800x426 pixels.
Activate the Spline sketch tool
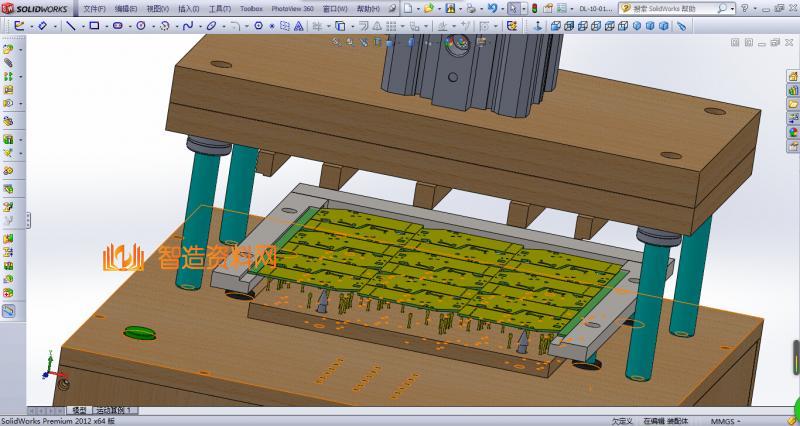click(x=187, y=25)
